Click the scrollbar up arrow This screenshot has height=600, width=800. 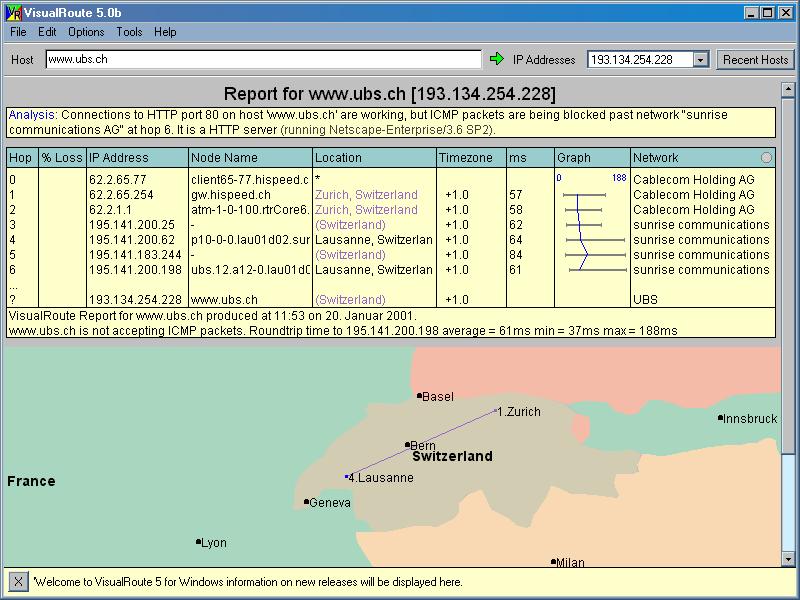pos(788,90)
